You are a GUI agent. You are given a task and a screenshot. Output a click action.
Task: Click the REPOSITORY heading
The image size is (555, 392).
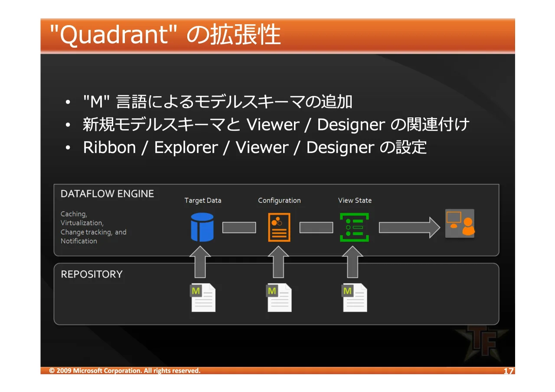91,274
